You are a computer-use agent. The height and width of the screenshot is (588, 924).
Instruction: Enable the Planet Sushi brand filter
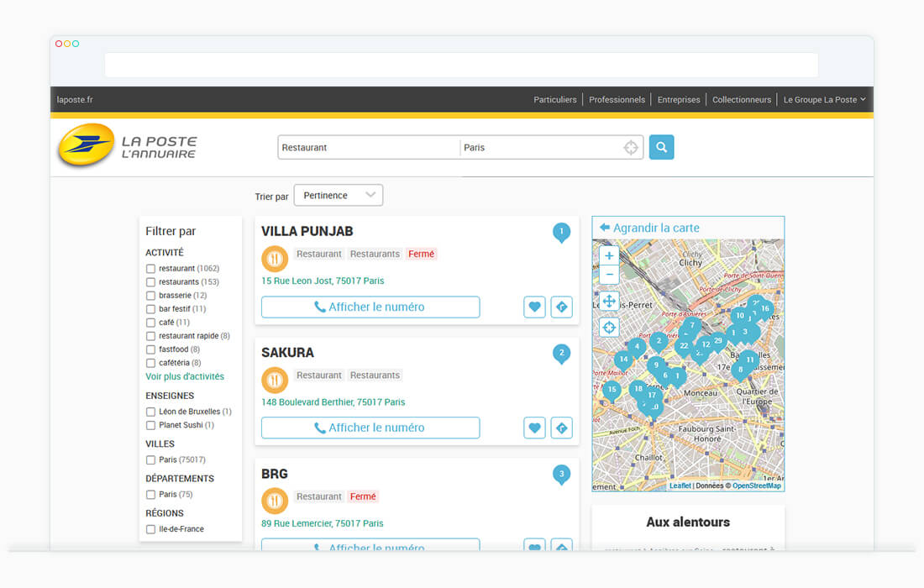(151, 425)
